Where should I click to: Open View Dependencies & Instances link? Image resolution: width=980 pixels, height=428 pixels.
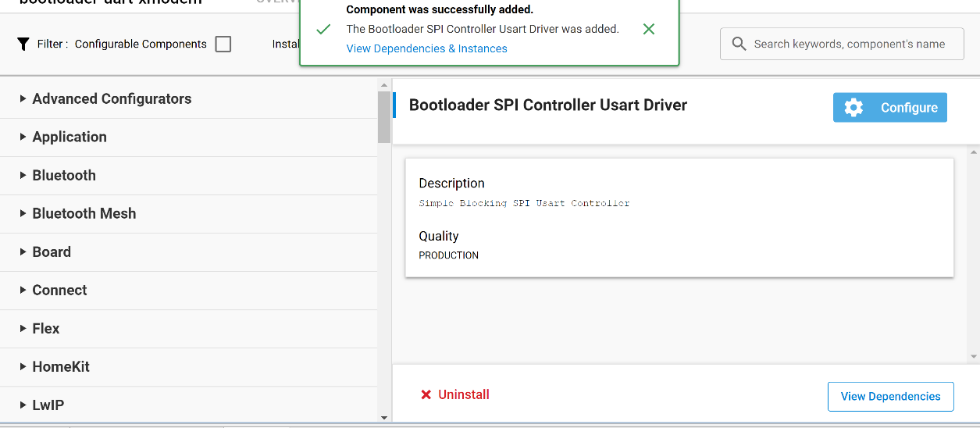426,48
